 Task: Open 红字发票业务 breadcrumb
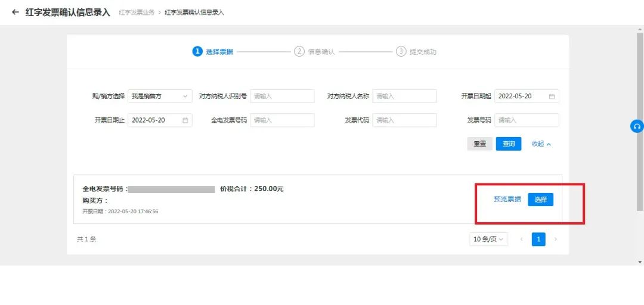(x=137, y=13)
